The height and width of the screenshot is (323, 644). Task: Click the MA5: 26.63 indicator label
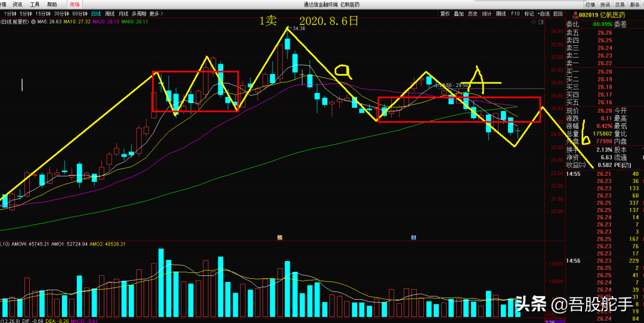click(x=49, y=21)
